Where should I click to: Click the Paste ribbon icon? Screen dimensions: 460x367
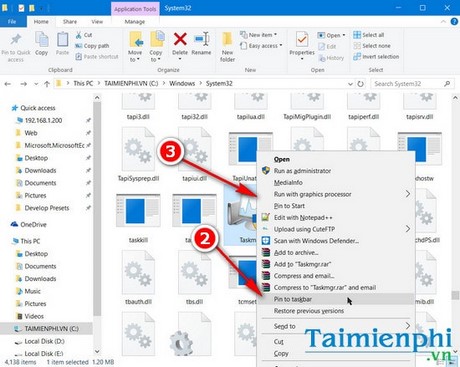point(62,40)
